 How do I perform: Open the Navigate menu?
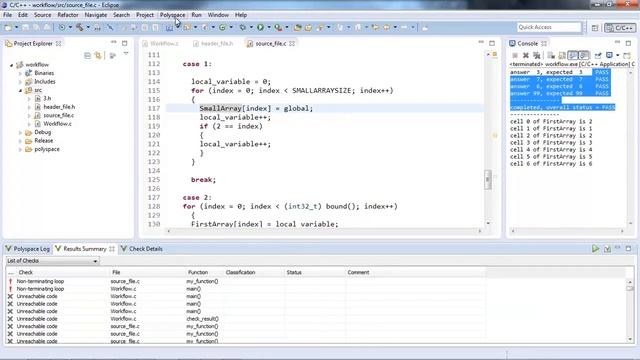point(96,15)
